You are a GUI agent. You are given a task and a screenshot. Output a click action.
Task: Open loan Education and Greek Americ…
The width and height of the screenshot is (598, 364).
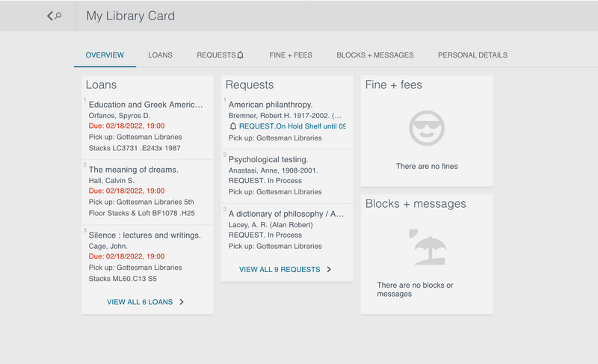click(146, 105)
